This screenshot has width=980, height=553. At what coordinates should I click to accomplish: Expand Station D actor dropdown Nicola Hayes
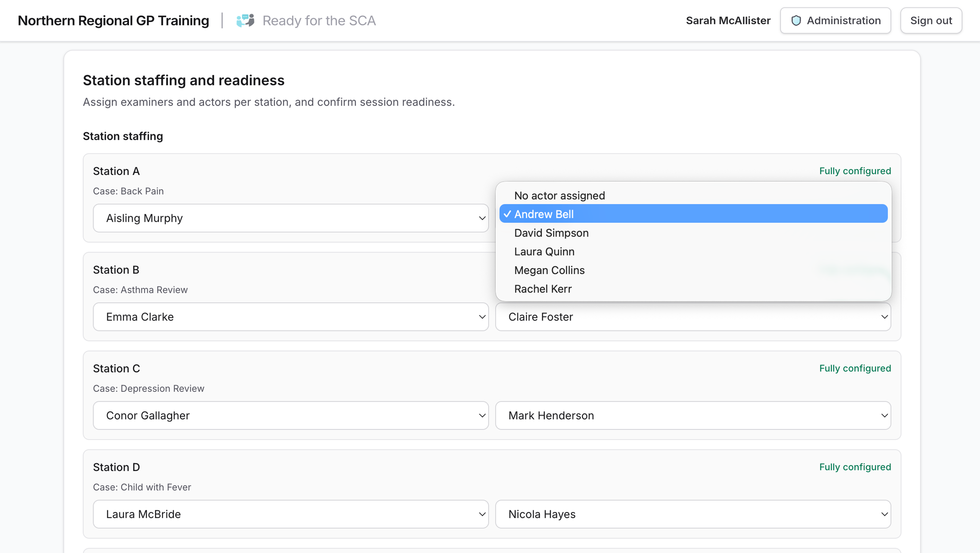click(x=693, y=514)
